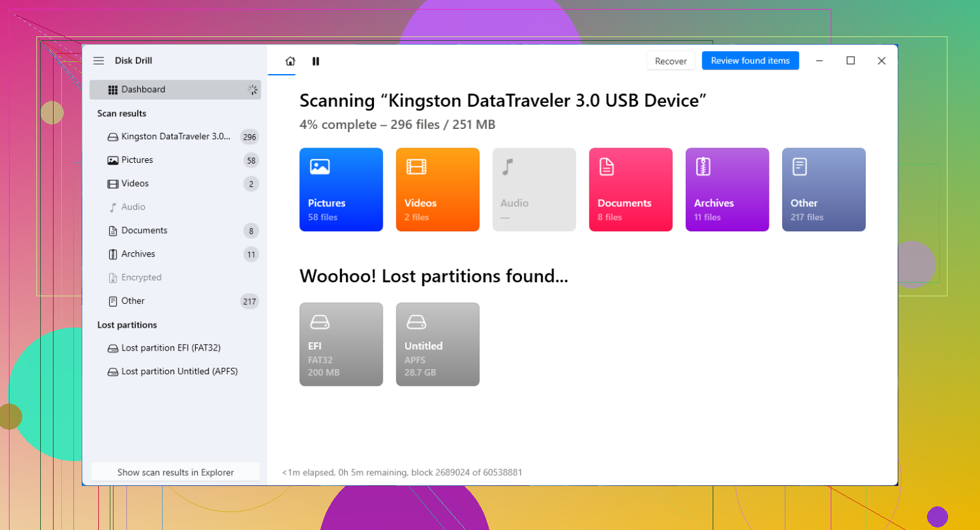This screenshot has width=980, height=530.
Task: Select Videos in the sidebar
Action: (175, 184)
